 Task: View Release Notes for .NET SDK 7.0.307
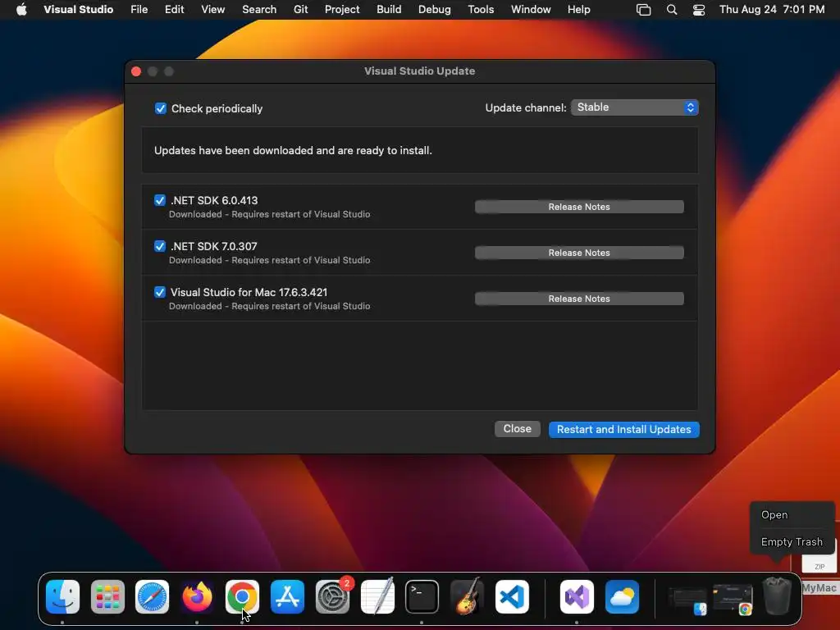click(x=579, y=253)
